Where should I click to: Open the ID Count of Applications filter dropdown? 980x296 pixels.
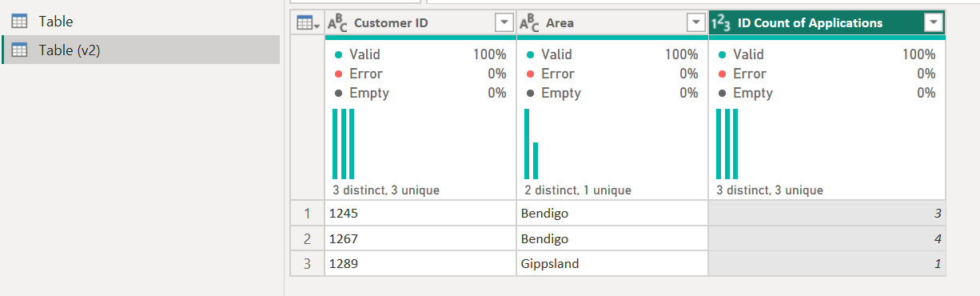click(934, 23)
